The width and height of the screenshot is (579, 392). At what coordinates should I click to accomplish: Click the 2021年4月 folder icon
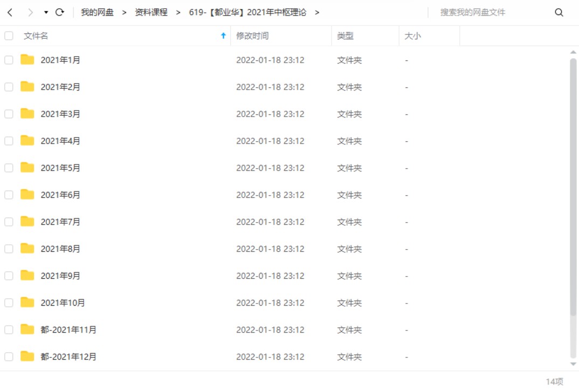pyautogui.click(x=27, y=140)
